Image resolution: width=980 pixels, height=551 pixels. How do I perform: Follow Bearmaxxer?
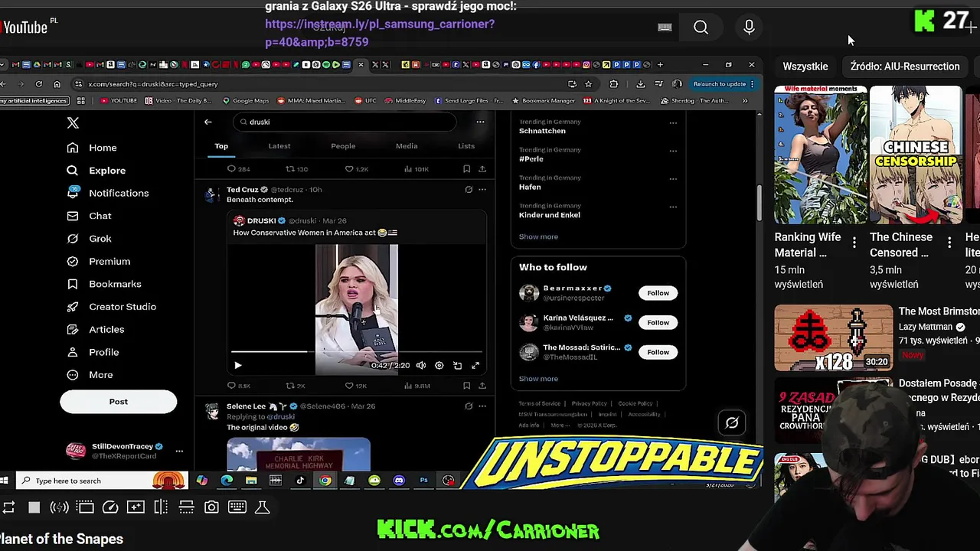(658, 293)
